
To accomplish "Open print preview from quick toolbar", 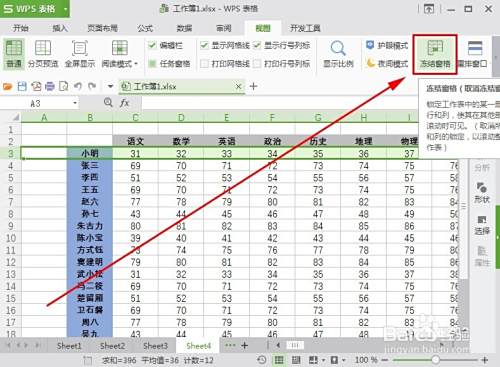I will (63, 87).
